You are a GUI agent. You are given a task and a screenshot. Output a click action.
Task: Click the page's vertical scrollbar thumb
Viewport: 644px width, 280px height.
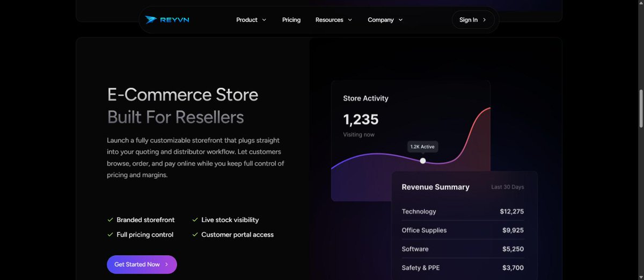[640, 109]
